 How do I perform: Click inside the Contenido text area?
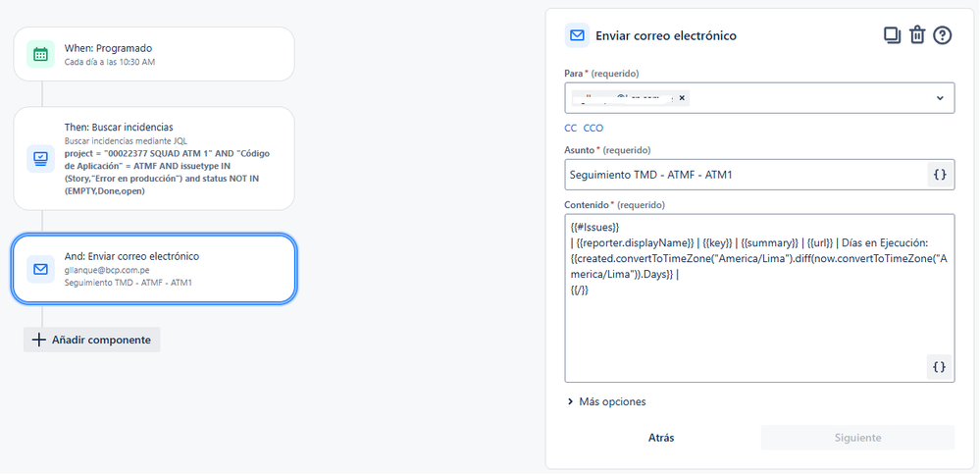[x=759, y=298]
